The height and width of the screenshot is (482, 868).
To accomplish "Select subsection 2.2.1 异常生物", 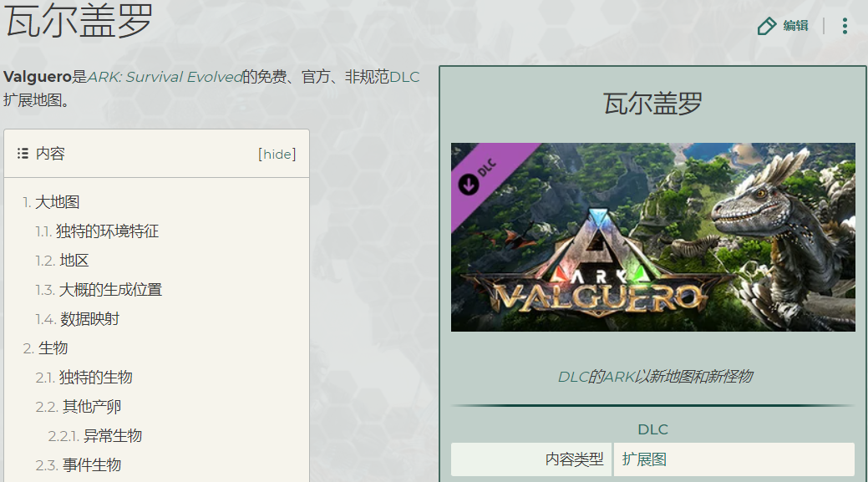I will point(113,436).
